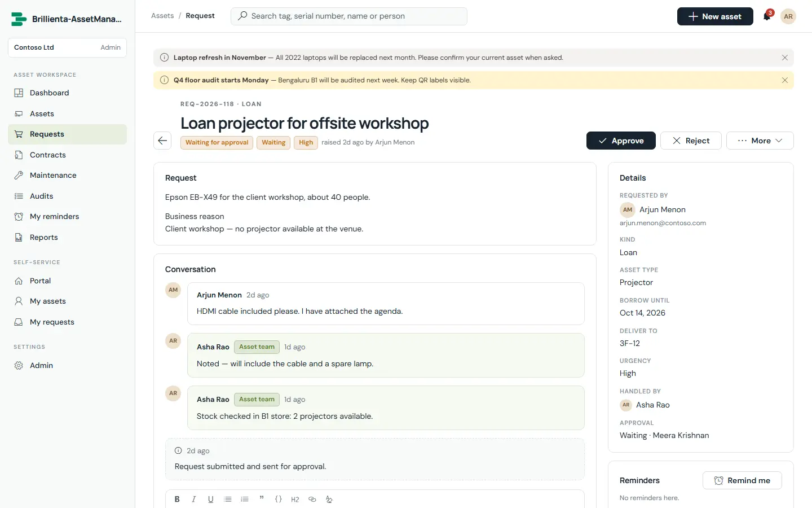Screen dimensions: 812x508
Task: Open My requests in self-service
Action: click(68, 322)
